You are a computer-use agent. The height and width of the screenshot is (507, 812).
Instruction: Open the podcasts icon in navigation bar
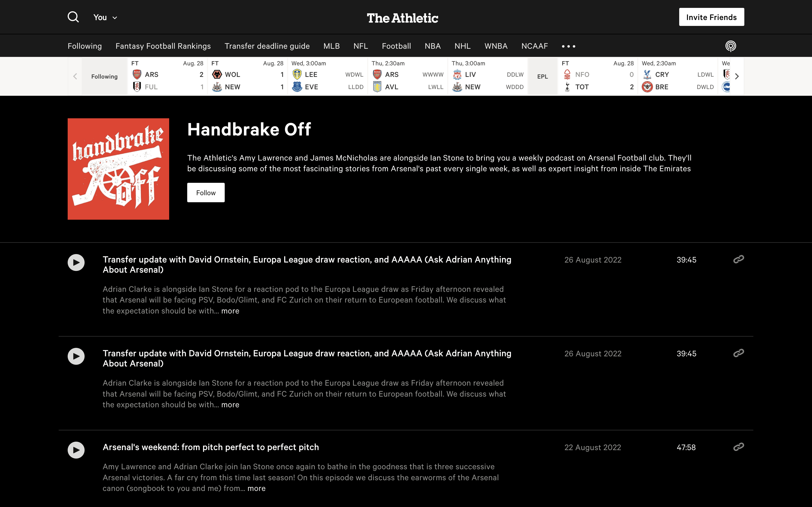point(730,46)
